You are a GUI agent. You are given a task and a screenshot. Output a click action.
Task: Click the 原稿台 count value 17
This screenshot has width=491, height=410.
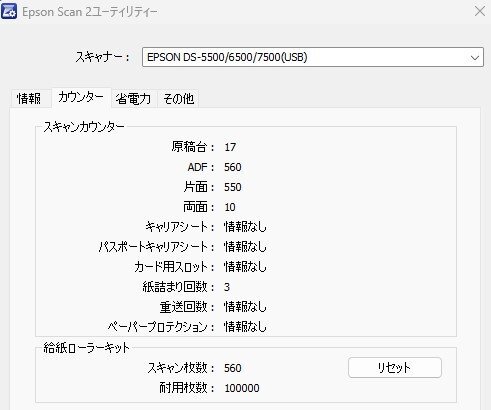(x=230, y=147)
